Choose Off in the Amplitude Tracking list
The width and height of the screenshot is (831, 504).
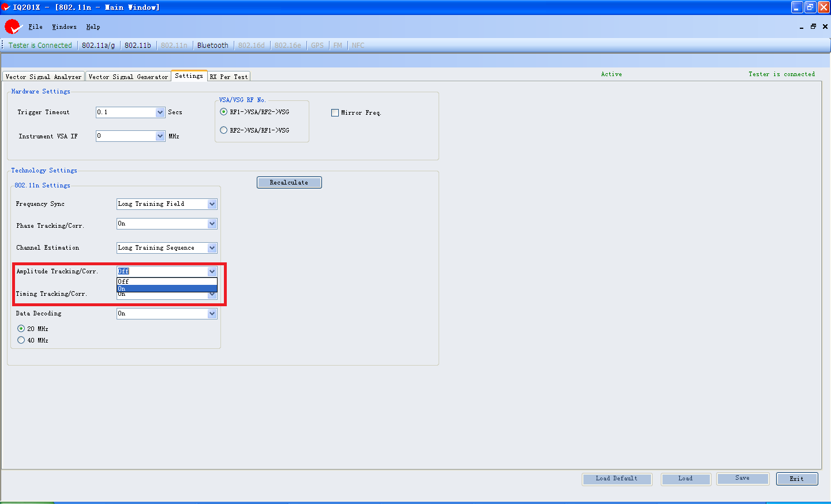click(x=167, y=281)
